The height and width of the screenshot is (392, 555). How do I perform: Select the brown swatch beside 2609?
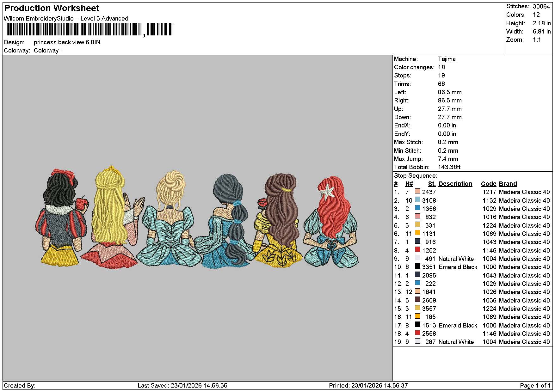tap(417, 299)
